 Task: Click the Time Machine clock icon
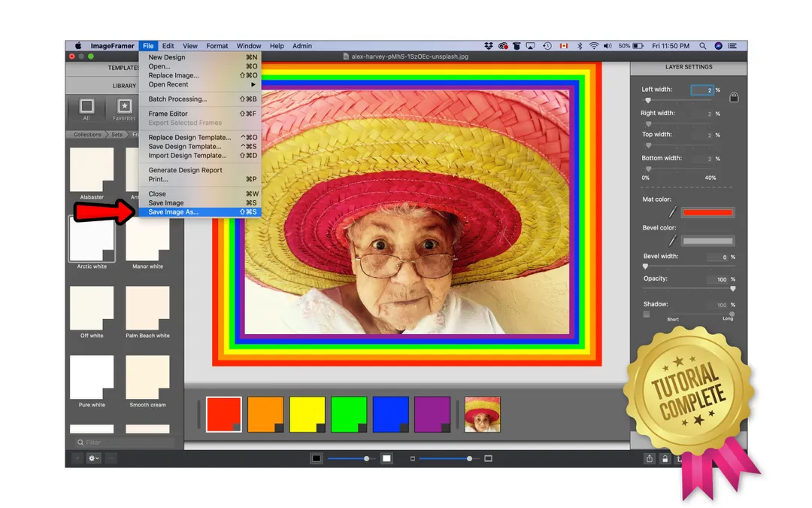point(547,46)
